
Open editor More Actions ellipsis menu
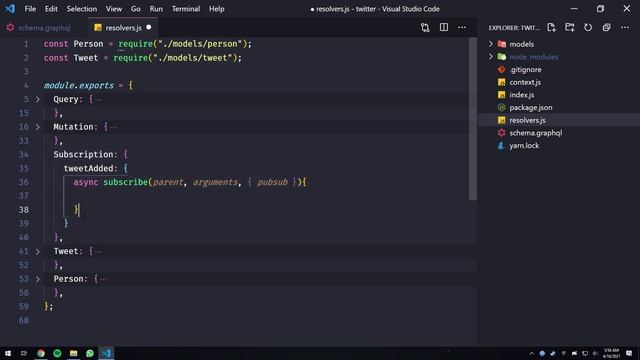462,27
